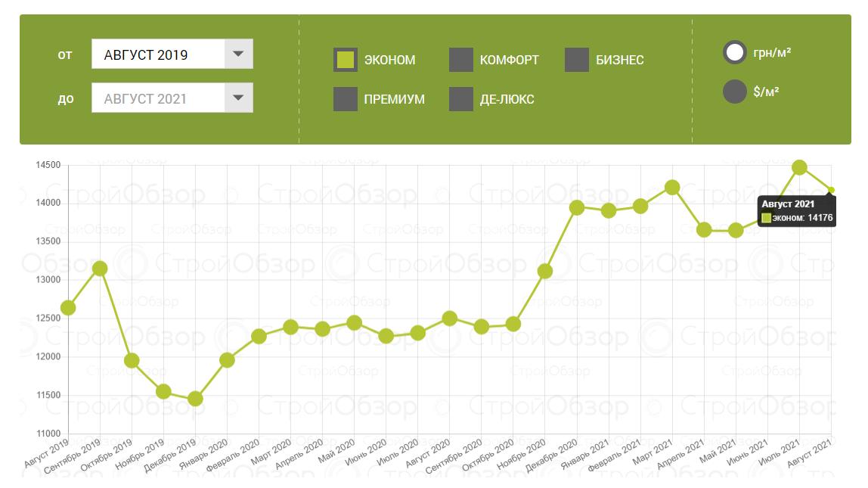Check the БИЗНЕС class checkbox
The image size is (868, 488).
(577, 60)
